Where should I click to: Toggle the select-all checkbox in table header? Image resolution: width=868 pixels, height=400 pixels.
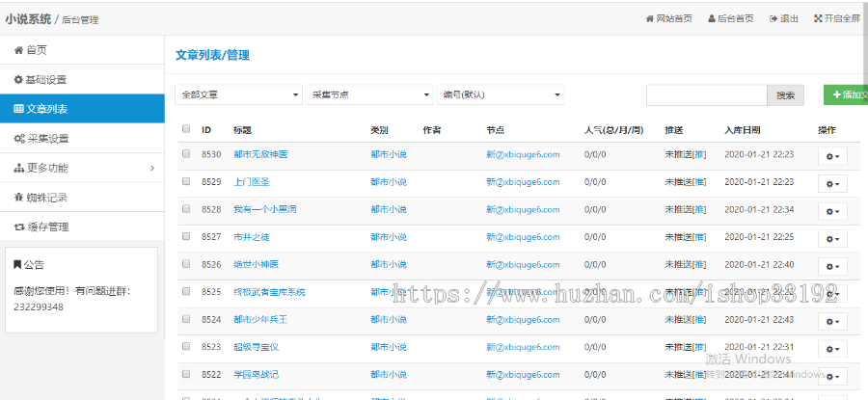[186, 129]
